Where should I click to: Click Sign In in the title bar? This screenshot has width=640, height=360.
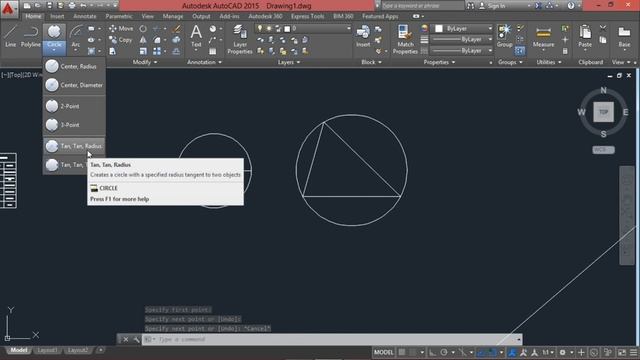[496, 6]
